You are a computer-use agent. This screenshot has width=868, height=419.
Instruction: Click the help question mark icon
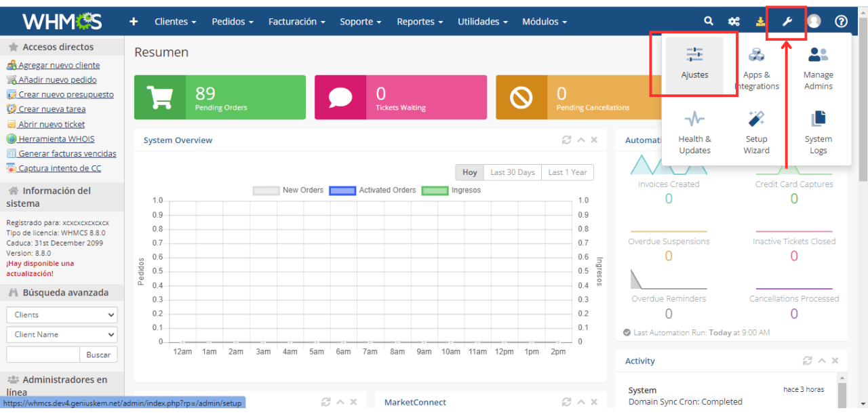click(841, 22)
